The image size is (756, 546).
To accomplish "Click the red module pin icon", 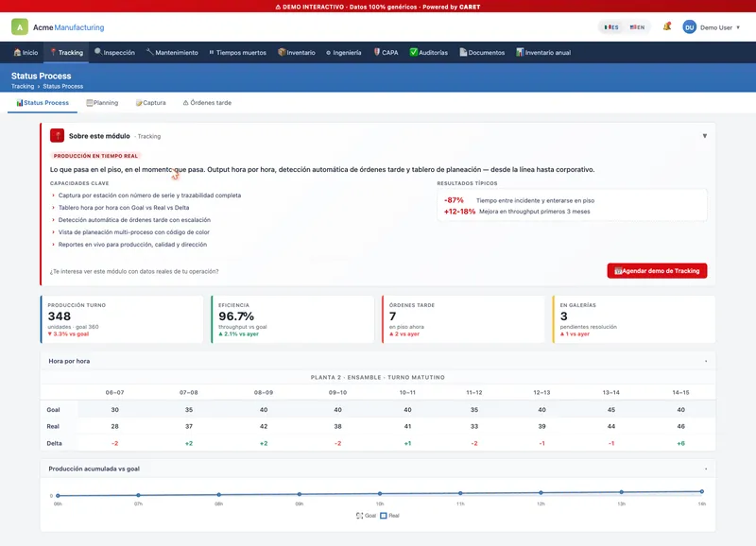I will (57, 135).
